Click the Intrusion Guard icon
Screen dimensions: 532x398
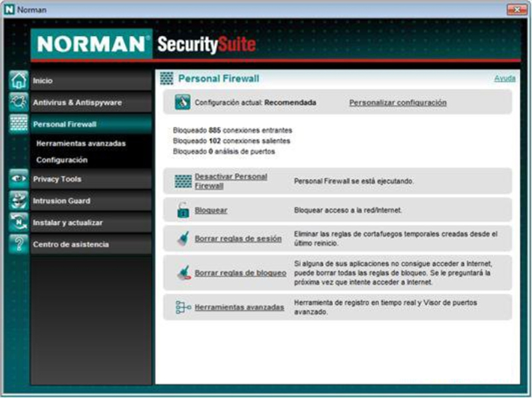click(19, 200)
